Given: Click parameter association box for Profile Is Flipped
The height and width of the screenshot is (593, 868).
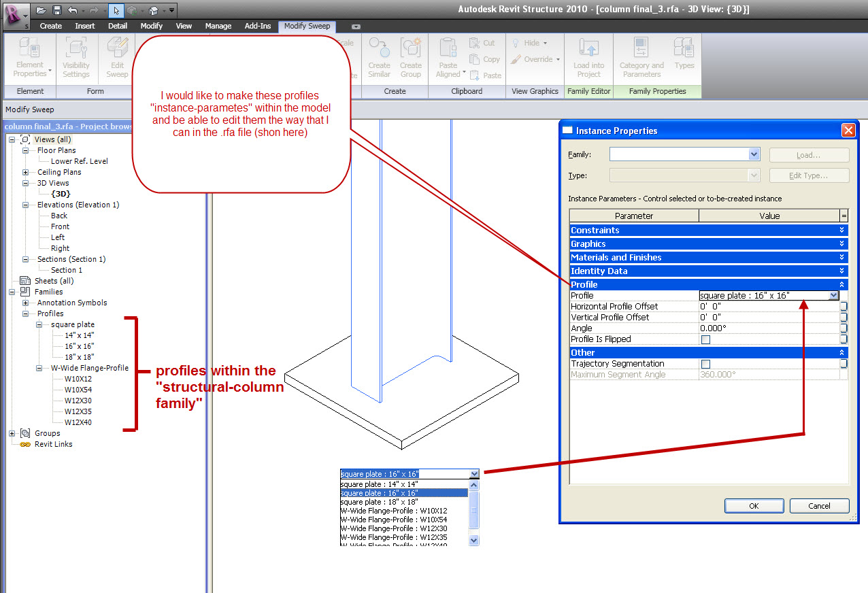Looking at the screenshot, I should [x=844, y=339].
